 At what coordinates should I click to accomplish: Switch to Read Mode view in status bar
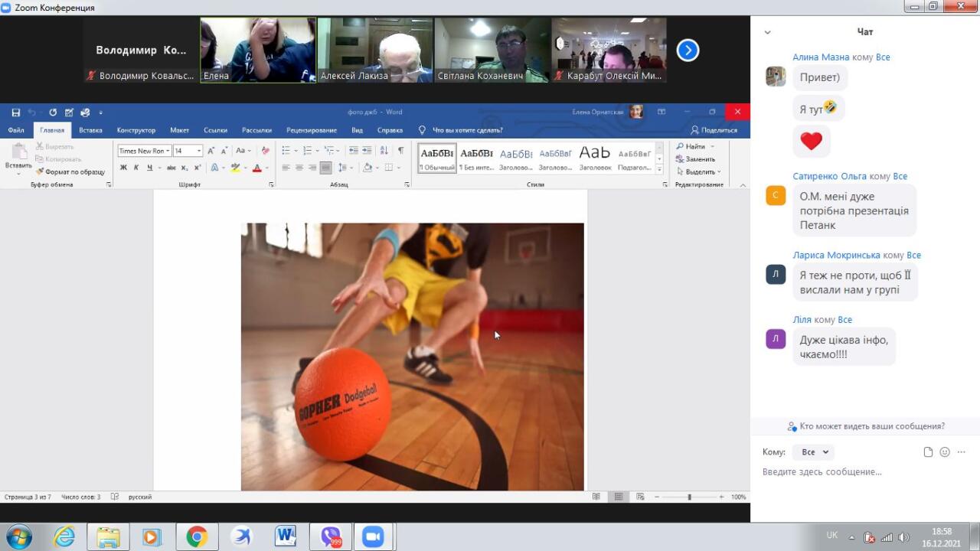(596, 497)
